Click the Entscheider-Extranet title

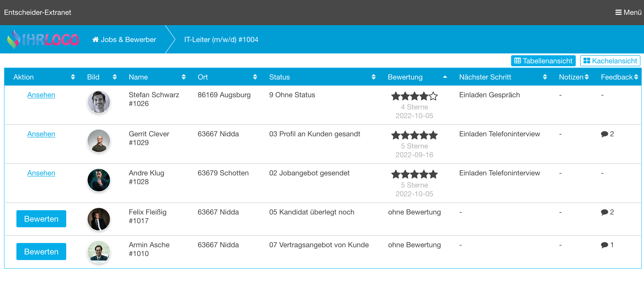tap(37, 12)
